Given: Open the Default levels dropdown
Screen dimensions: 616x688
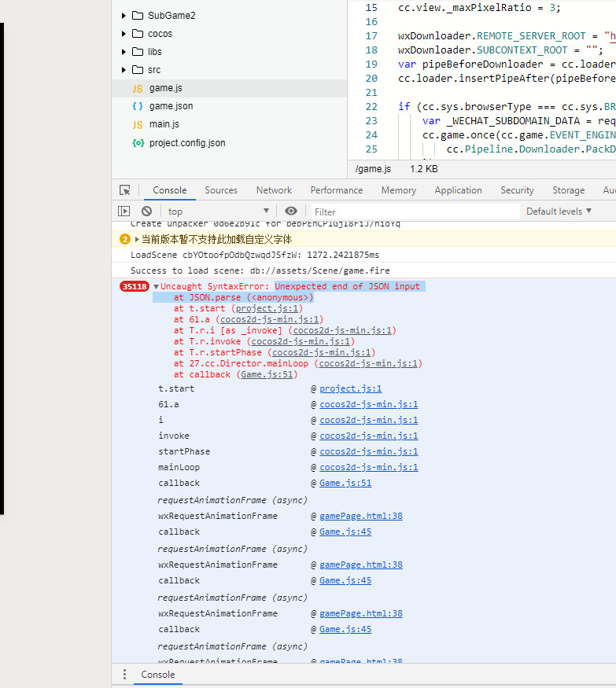Looking at the screenshot, I should click(x=559, y=211).
